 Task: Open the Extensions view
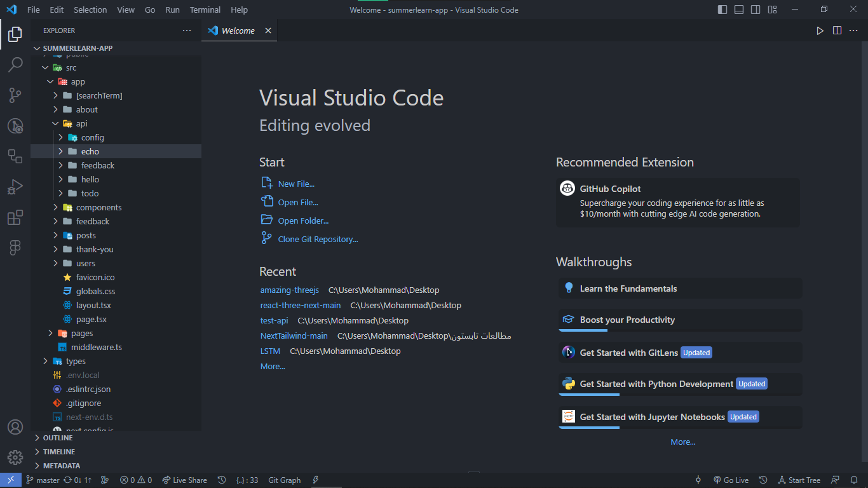[15, 218]
